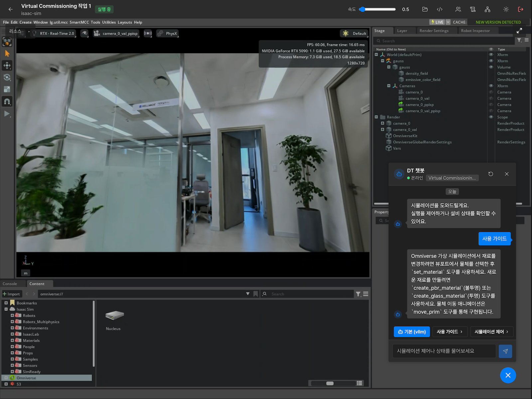Toggle visibility of camera_0 in Stage
The image size is (532, 399).
[491, 92]
